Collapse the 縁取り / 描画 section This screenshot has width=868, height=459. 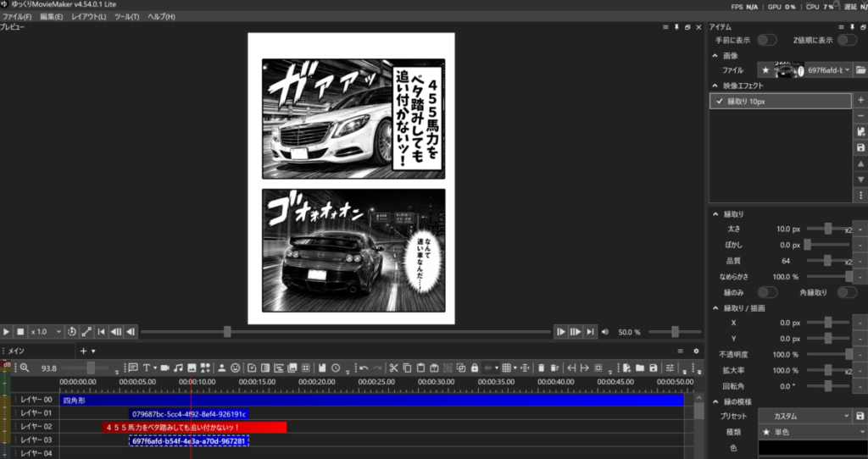pyautogui.click(x=715, y=308)
